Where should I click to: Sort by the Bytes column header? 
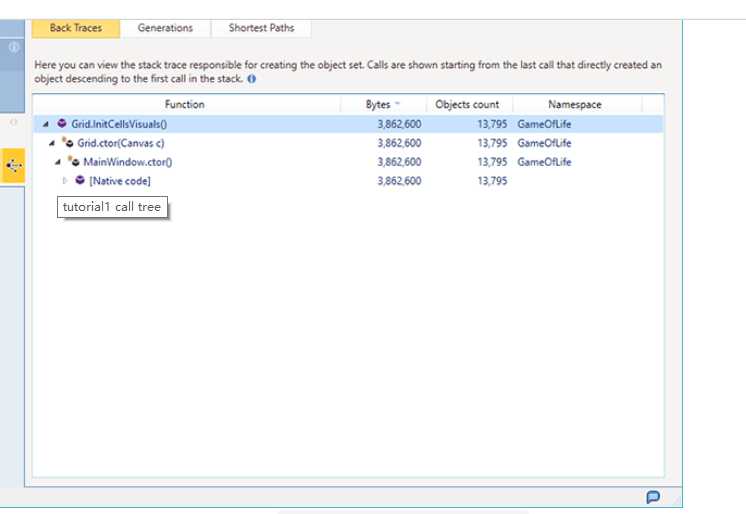(x=383, y=104)
